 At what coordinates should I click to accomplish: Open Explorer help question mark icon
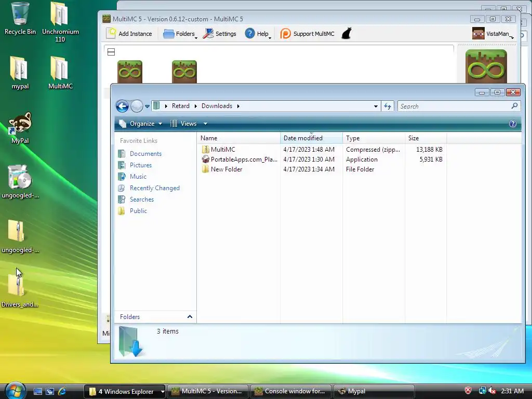(513, 124)
